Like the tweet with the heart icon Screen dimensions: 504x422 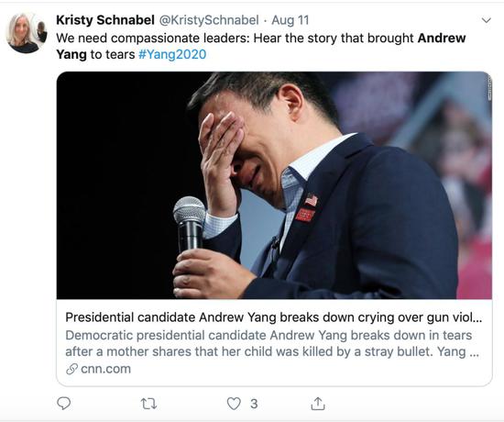pyautogui.click(x=234, y=404)
